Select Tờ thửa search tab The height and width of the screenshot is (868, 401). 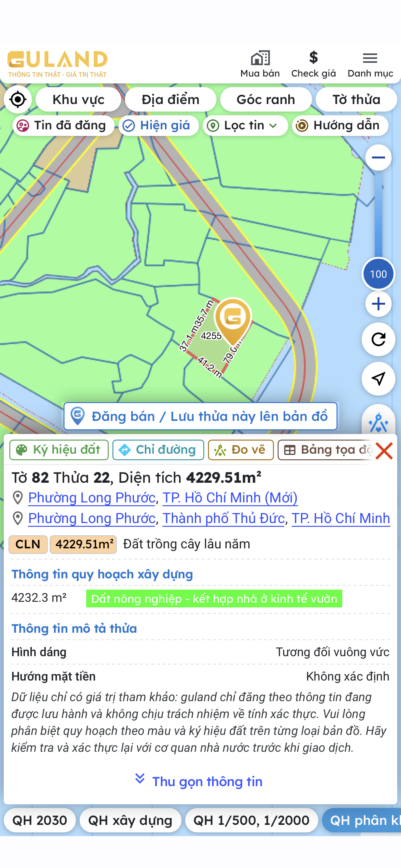click(x=356, y=99)
